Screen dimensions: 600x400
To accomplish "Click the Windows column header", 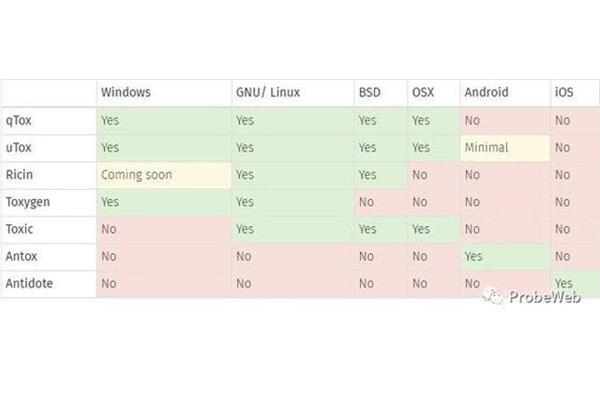I will (x=126, y=92).
